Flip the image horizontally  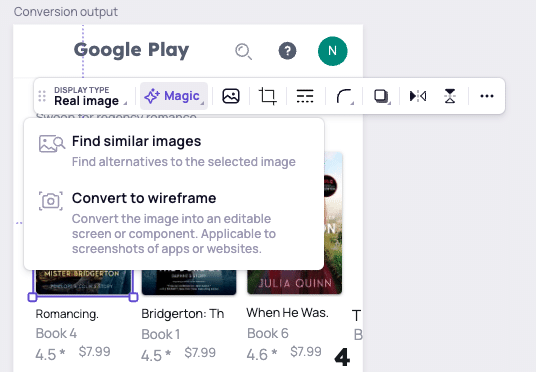[418, 96]
